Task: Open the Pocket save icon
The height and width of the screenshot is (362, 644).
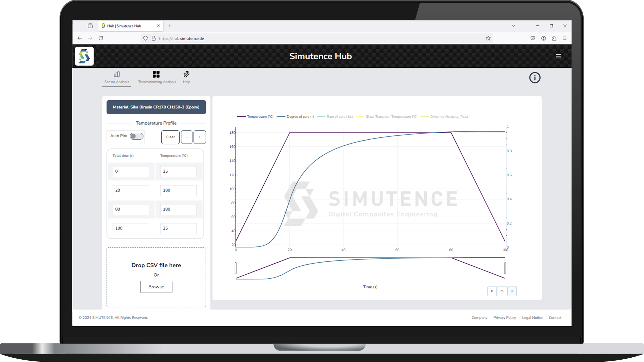Action: pyautogui.click(x=532, y=38)
